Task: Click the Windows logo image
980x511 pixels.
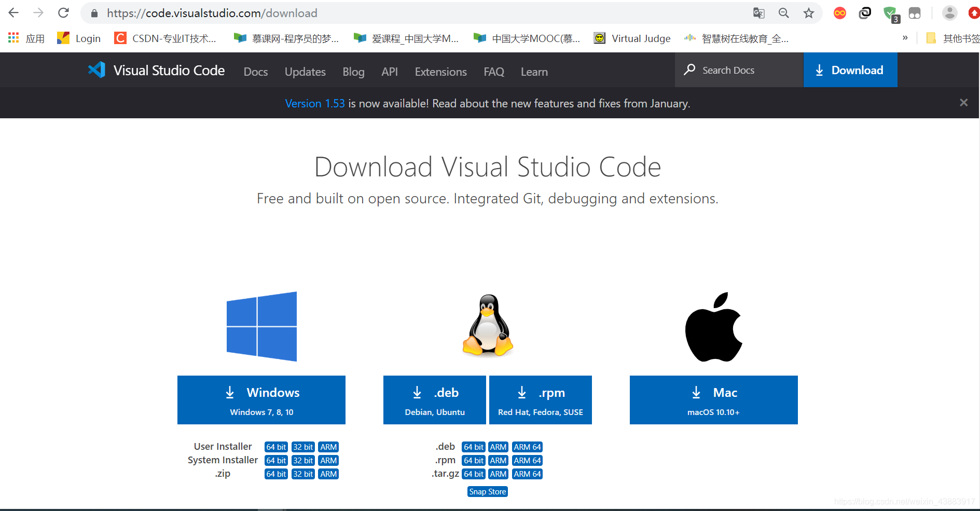Action: point(261,326)
